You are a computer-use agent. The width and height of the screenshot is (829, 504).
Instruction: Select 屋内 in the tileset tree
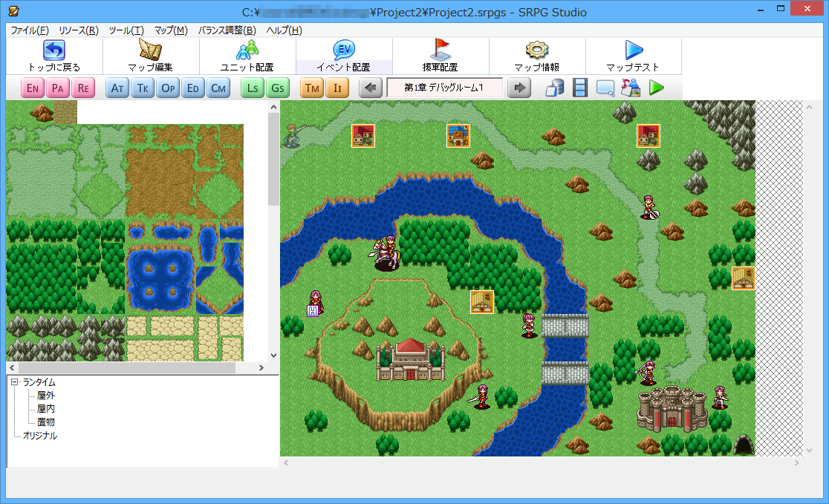(46, 408)
